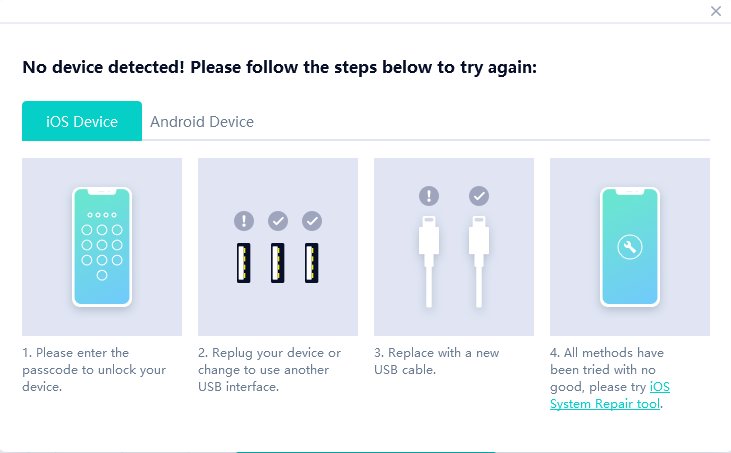Click the first USB port icon
The width and height of the screenshot is (731, 453).
click(x=244, y=262)
